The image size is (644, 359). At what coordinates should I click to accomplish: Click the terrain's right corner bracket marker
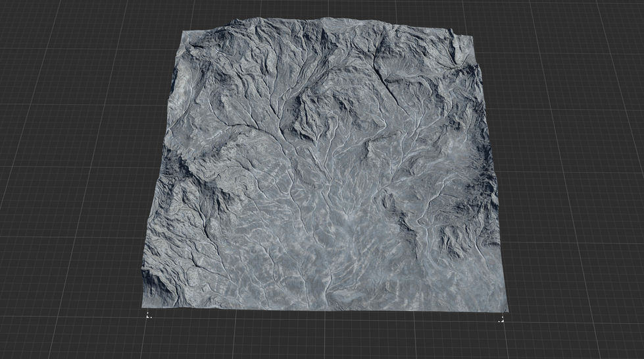click(x=501, y=319)
